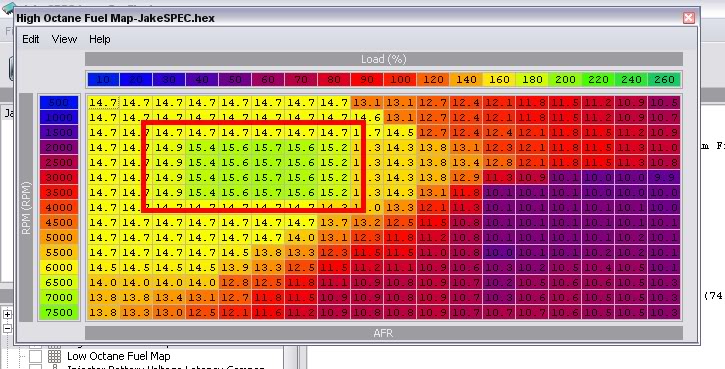Select 13.9 cell at 6000 RPM, 50 load
This screenshot has width=725, height=369.
235,267
